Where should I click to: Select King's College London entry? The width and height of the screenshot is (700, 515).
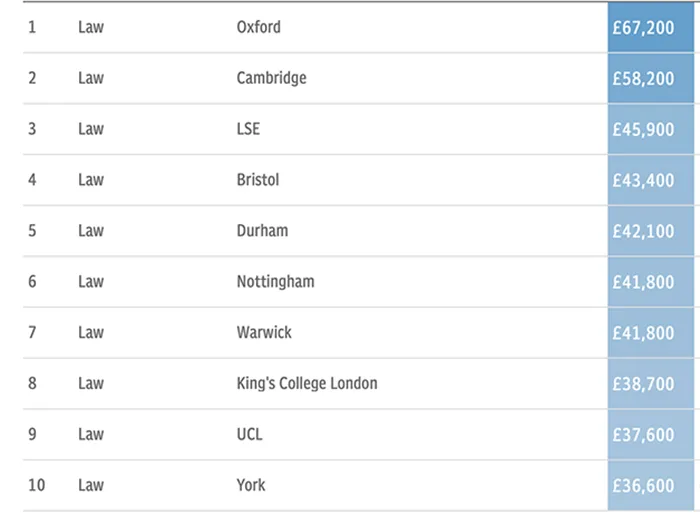click(307, 383)
